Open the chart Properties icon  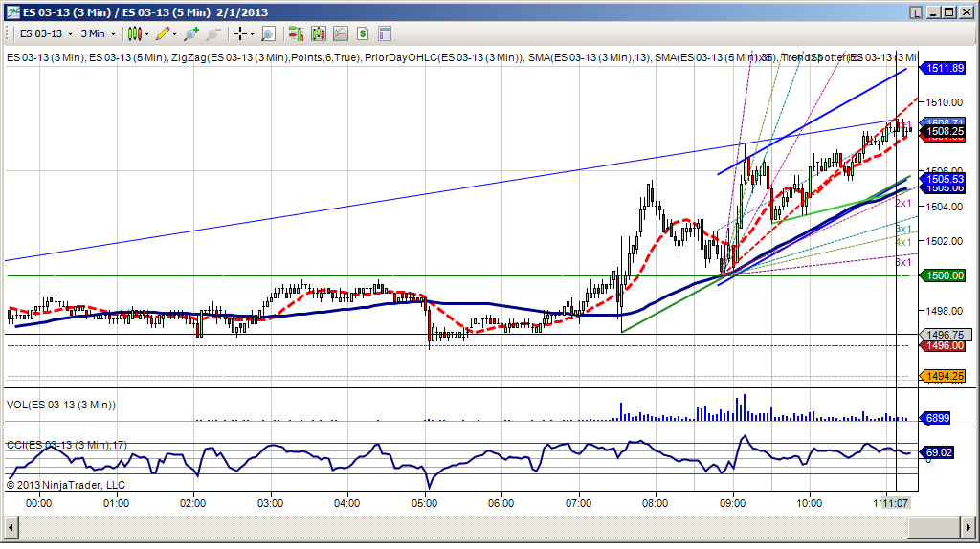(385, 33)
